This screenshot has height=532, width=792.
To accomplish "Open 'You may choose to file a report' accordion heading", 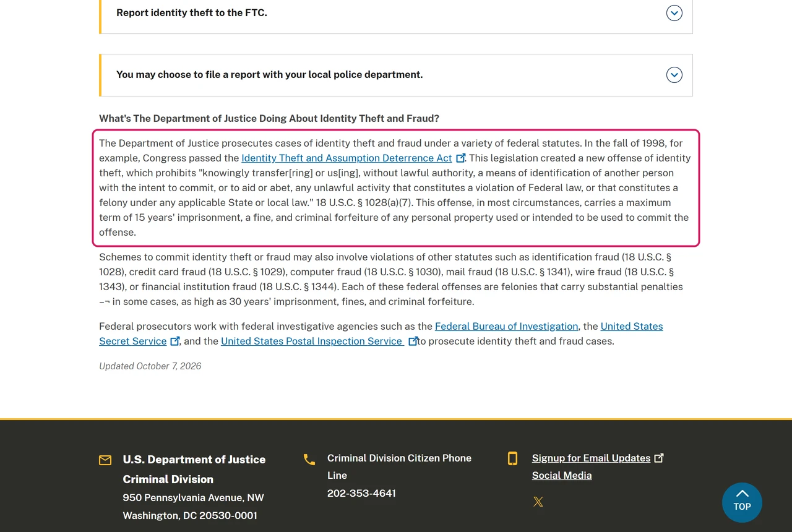I will [270, 74].
